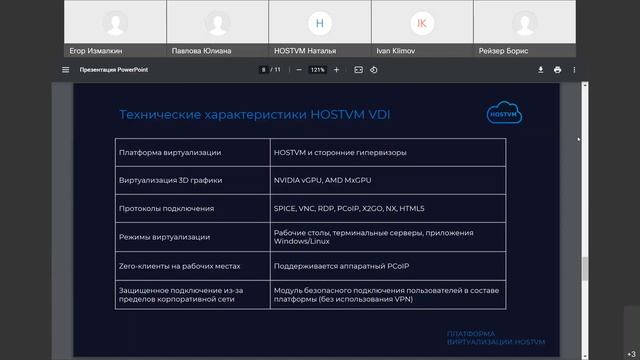Select participant tile Ivan Klimov
Viewport: 640px width, 360px height.
pos(422,28)
